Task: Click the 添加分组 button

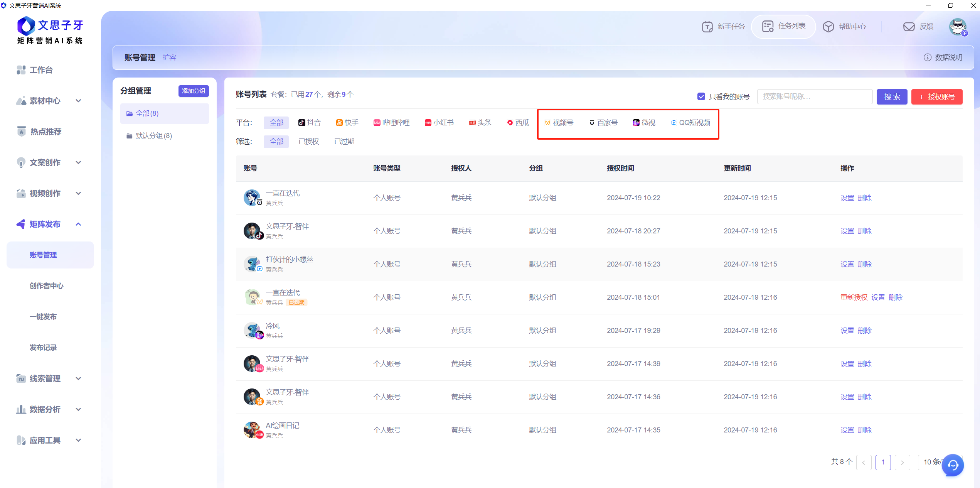Action: coord(194,91)
